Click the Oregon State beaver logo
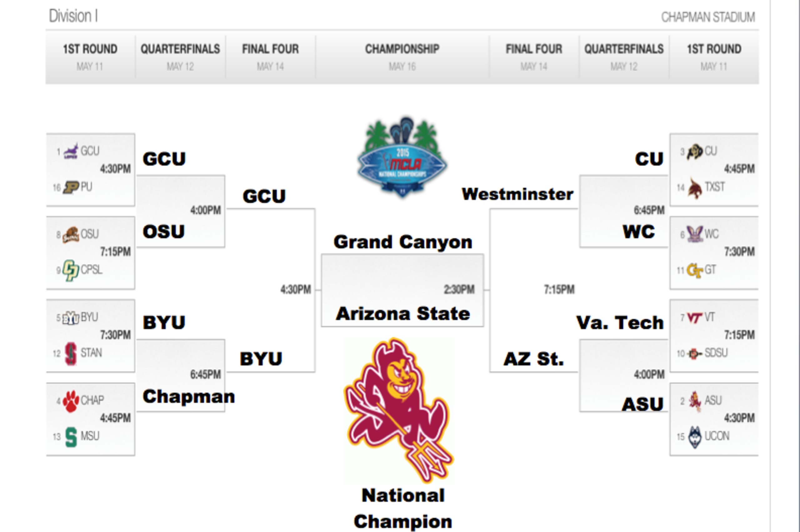 (71, 235)
